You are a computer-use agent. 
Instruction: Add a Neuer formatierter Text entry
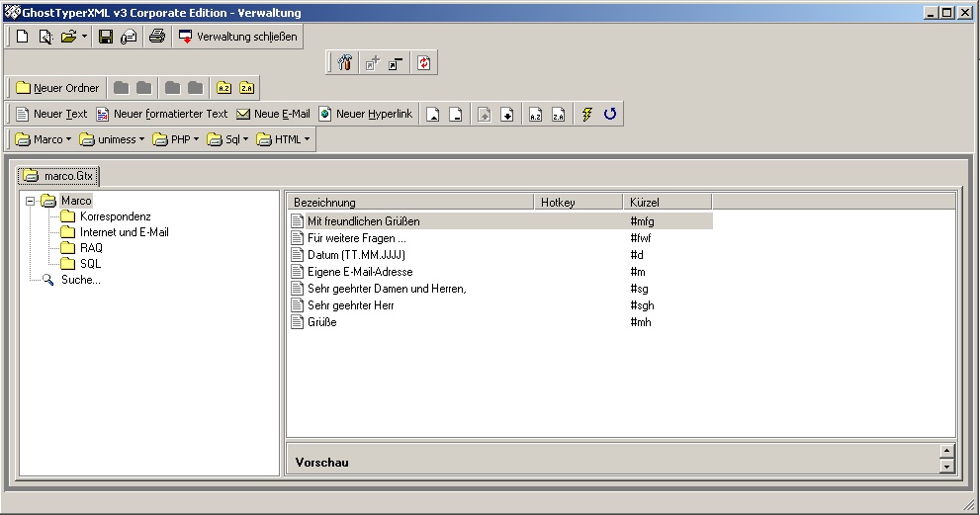[162, 114]
